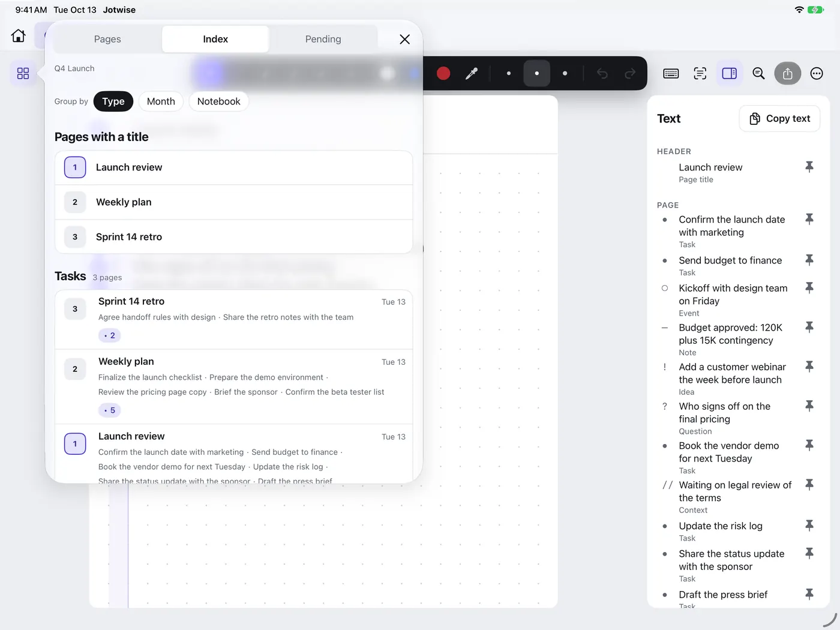Select 'Waiting on legal review' text entry

pos(735,491)
